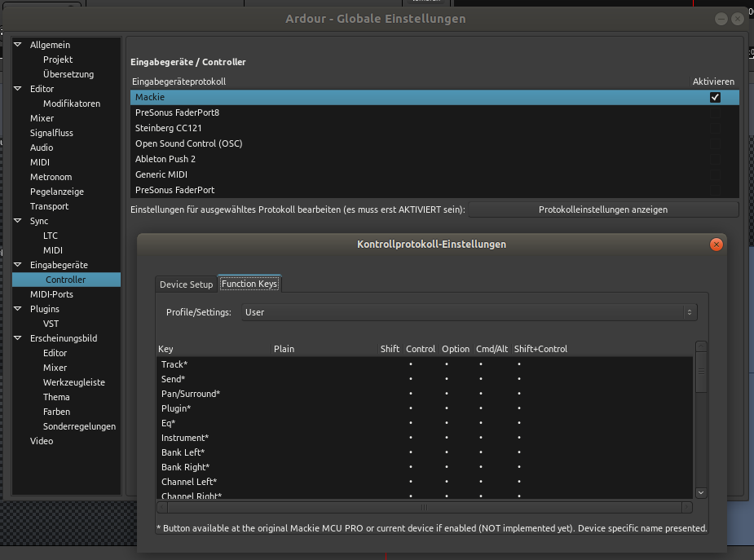Select the Pan/Surround* function key row
This screenshot has height=560, width=754.
pos(425,394)
